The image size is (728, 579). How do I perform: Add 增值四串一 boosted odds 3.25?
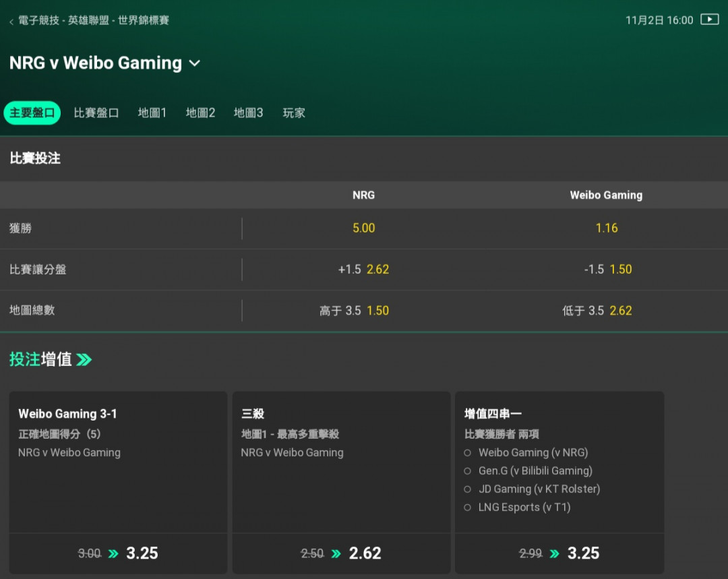tap(559, 553)
